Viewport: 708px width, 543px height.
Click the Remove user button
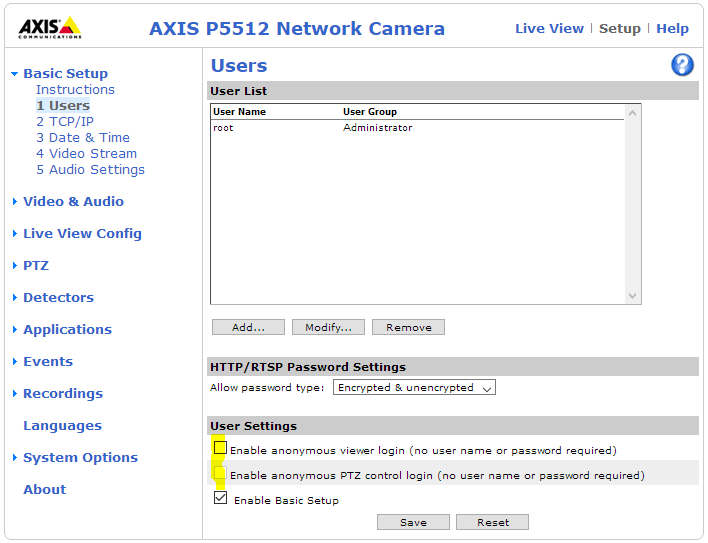408,327
